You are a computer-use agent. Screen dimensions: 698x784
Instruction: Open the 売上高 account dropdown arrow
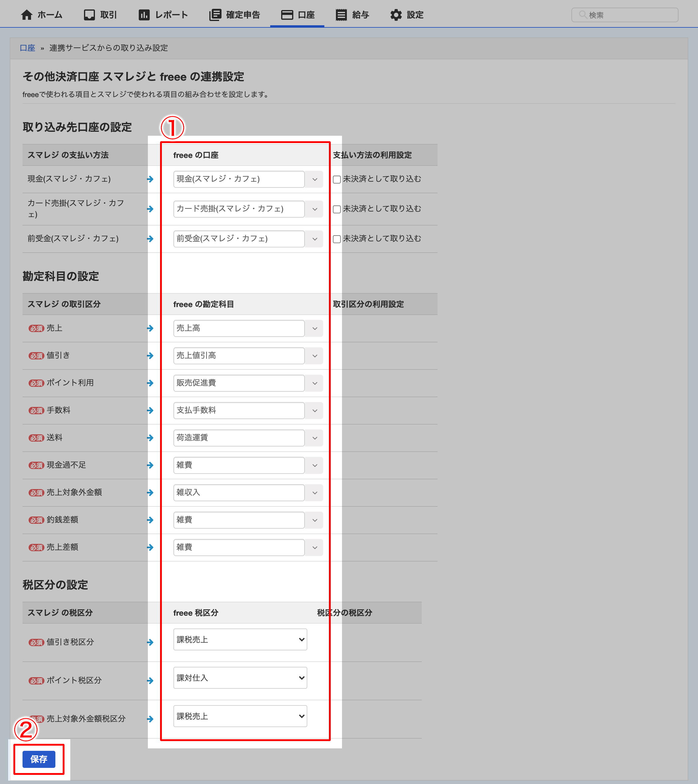pos(315,329)
